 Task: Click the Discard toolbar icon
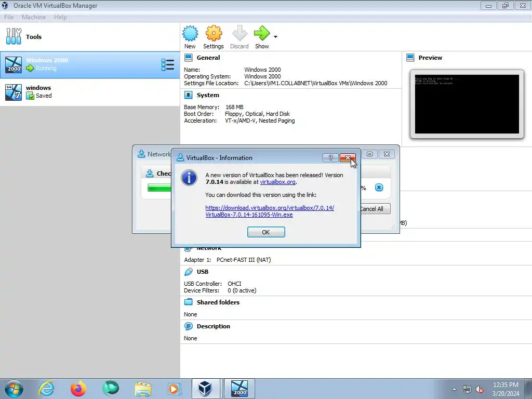pyautogui.click(x=240, y=33)
